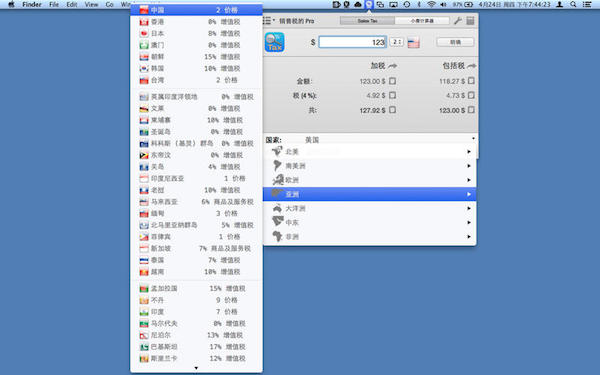Select 柬埔寨 10% entry
The image size is (600, 375).
(196, 121)
